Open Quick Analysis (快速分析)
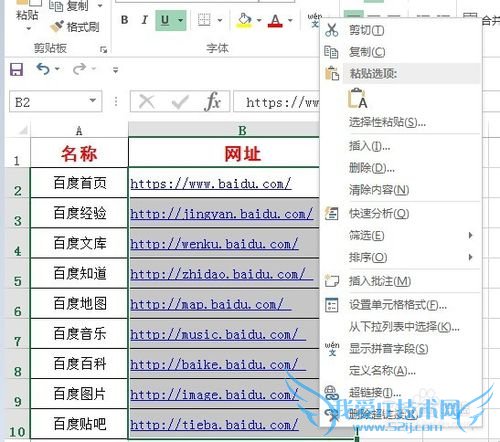 [x=402, y=214]
